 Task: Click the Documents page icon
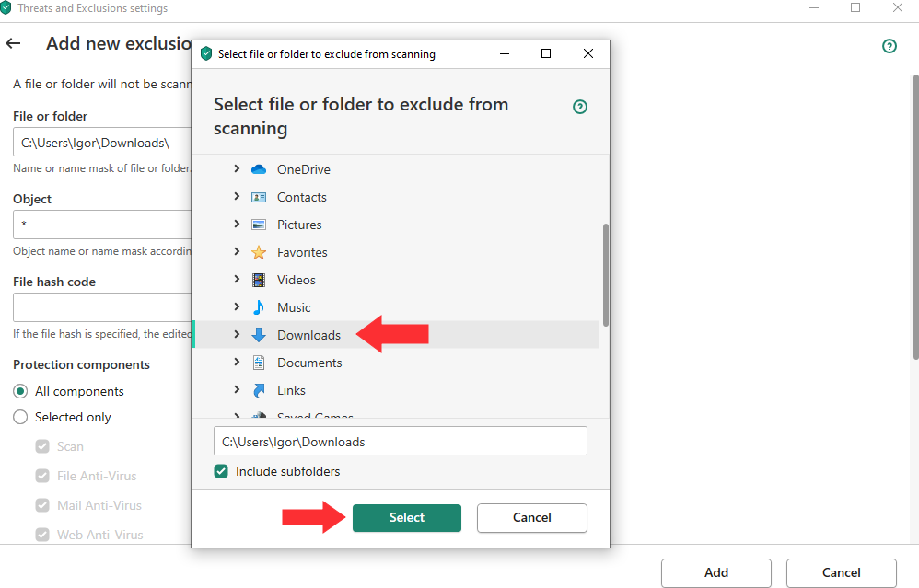[x=259, y=363]
